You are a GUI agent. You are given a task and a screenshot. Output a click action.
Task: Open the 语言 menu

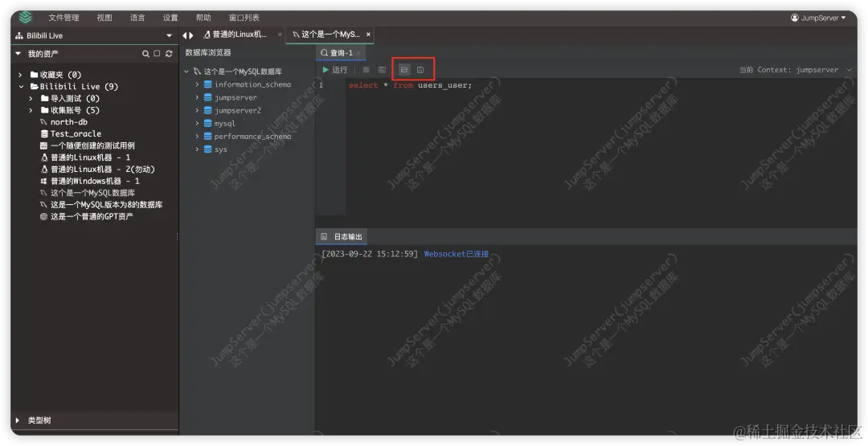[137, 18]
